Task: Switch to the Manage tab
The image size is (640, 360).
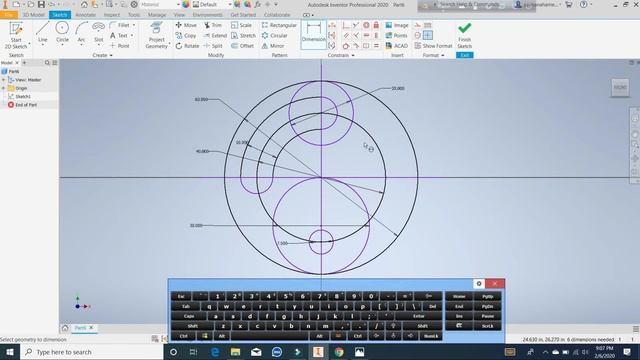Action: pyautogui.click(x=157, y=15)
